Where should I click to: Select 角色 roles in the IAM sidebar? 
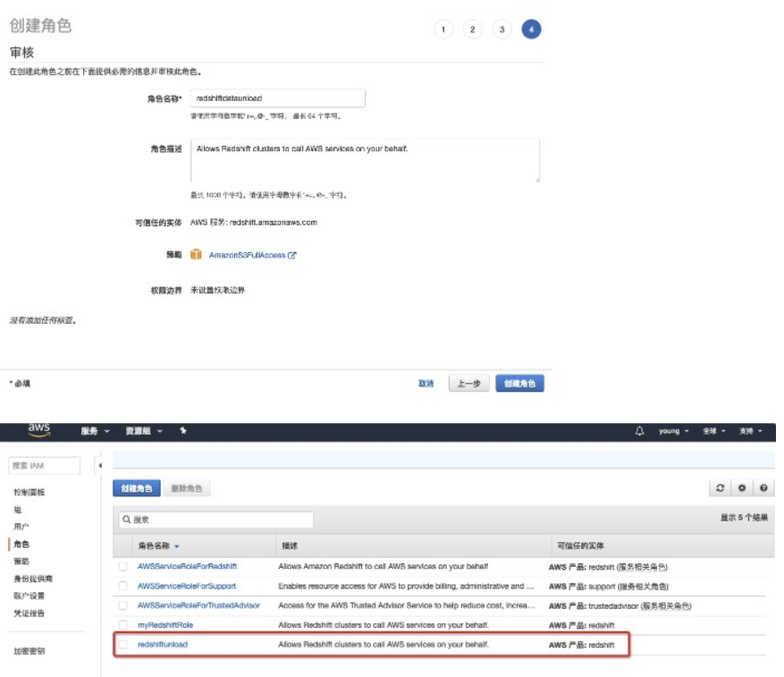click(x=21, y=545)
